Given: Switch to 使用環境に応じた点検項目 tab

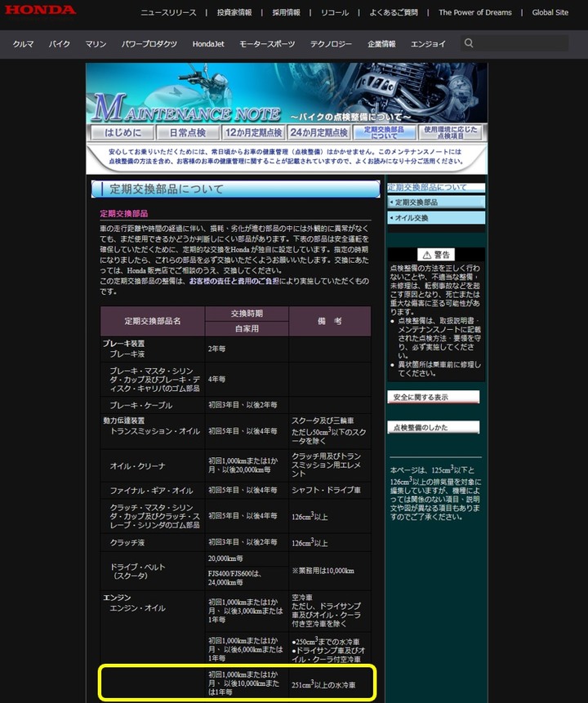Looking at the screenshot, I should (450, 133).
